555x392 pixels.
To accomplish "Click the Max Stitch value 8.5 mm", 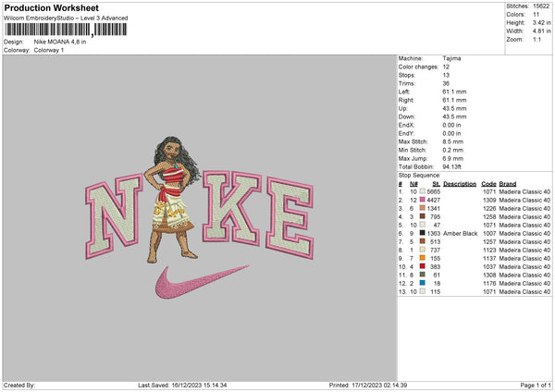I will click(x=452, y=141).
